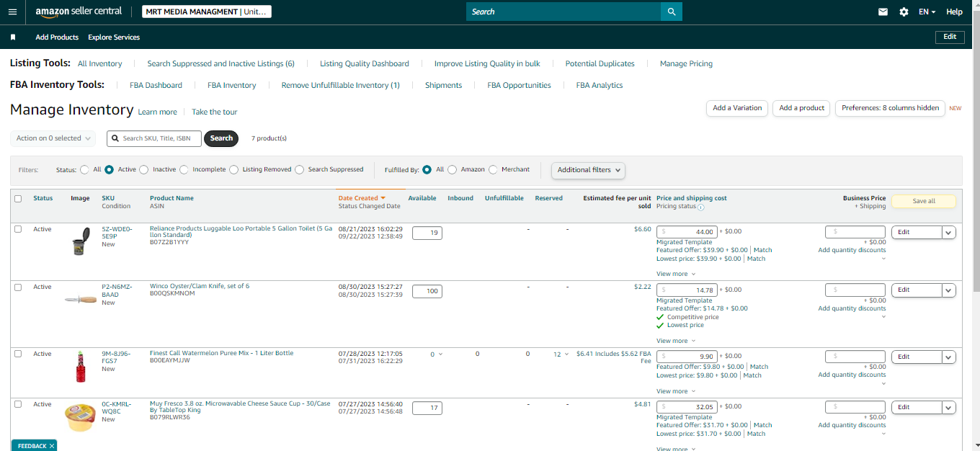Open the EN language dropdown
The height and width of the screenshot is (451, 980).
(x=927, y=12)
